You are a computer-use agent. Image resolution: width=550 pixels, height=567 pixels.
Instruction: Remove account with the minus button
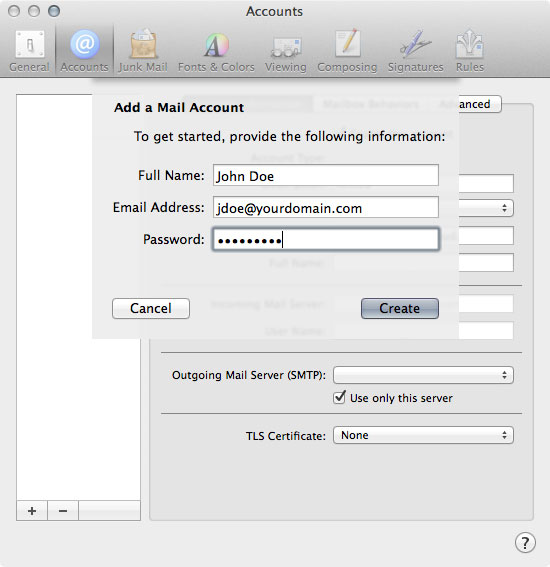point(63,511)
